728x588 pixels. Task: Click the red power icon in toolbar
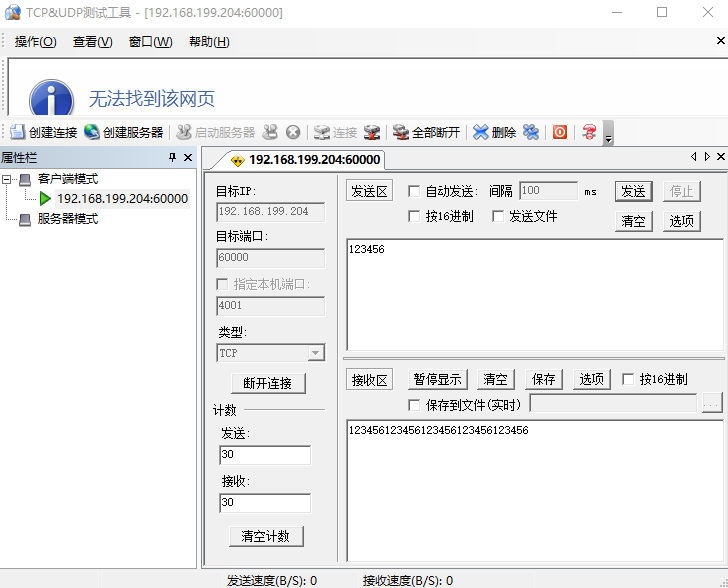[x=560, y=132]
